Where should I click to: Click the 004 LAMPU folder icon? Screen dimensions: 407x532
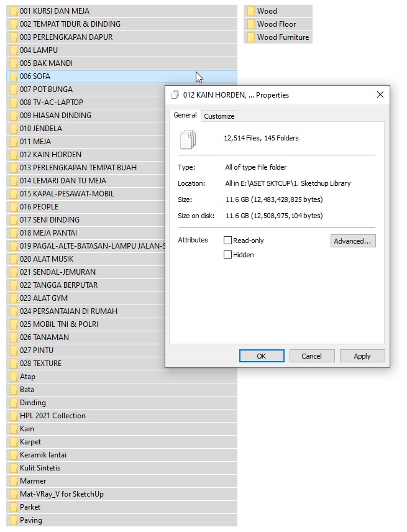[x=14, y=50]
